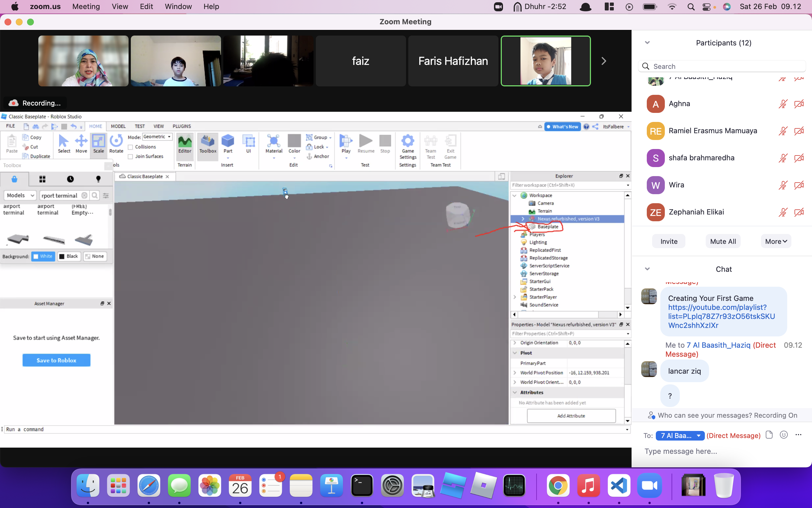This screenshot has height=508, width=812.
Task: Open the Toolbox Inventory grid tab
Action: click(42, 179)
